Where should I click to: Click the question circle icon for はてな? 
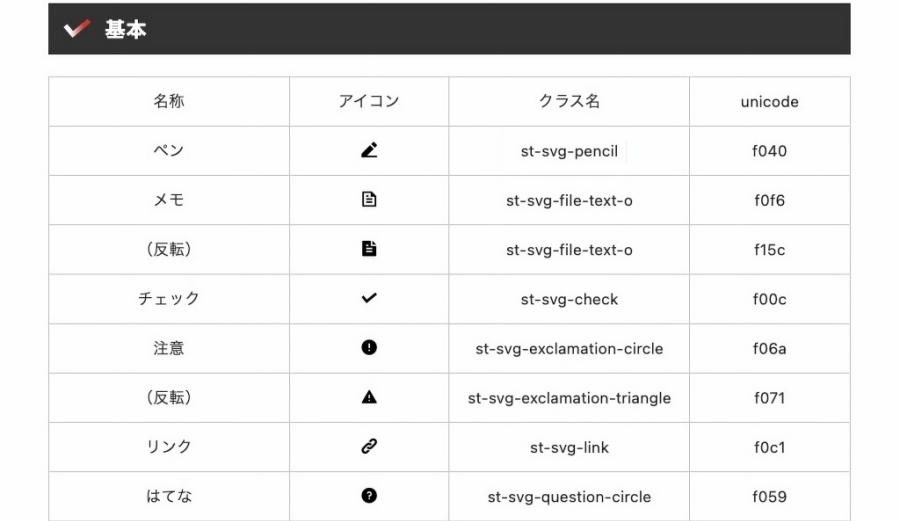[369, 496]
